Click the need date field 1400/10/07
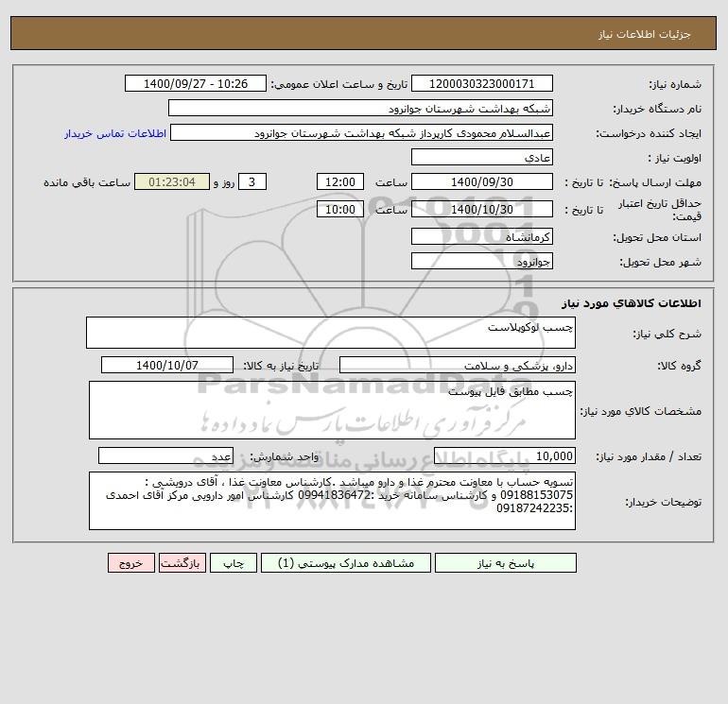Image resolution: width=728 pixels, height=704 pixels. (x=167, y=365)
